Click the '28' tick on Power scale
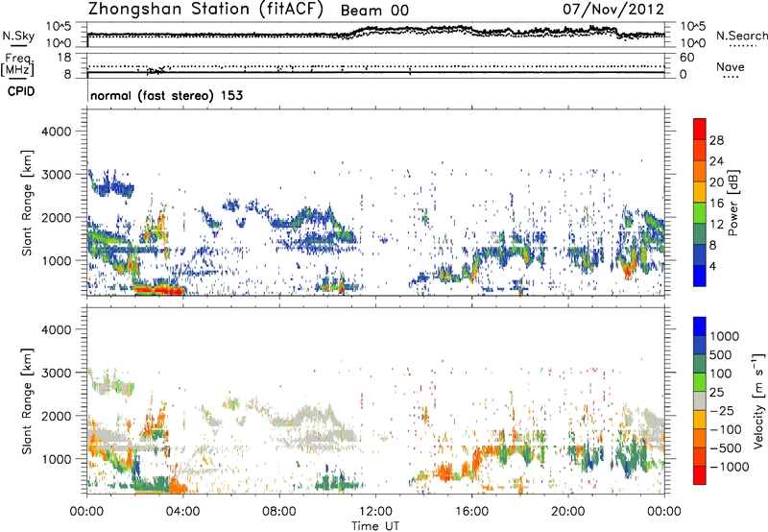Image resolution: width=768 pixels, height=532 pixels. (x=716, y=140)
